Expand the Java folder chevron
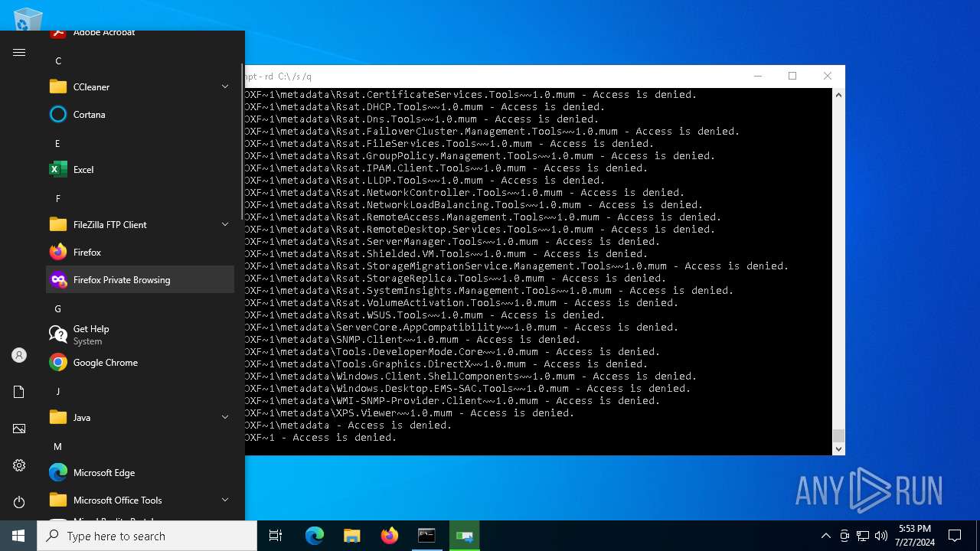980x551 pixels. (225, 418)
